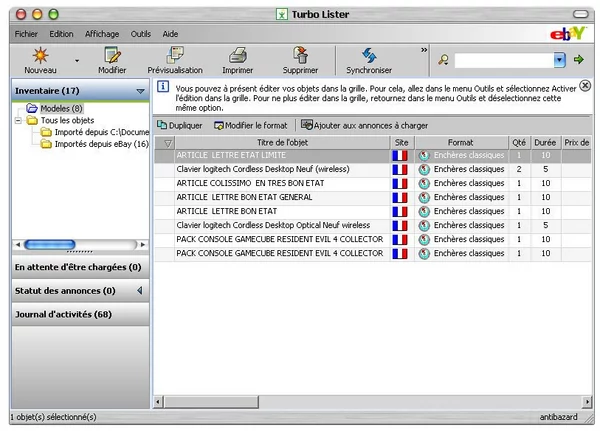600x431 pixels.
Task: Sort by Qté column header
Action: [x=519, y=142]
